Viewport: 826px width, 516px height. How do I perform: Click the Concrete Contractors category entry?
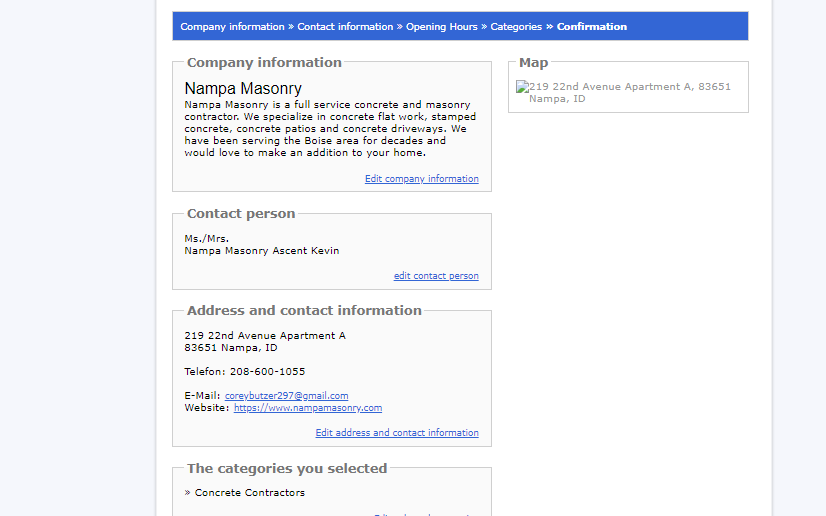point(250,493)
